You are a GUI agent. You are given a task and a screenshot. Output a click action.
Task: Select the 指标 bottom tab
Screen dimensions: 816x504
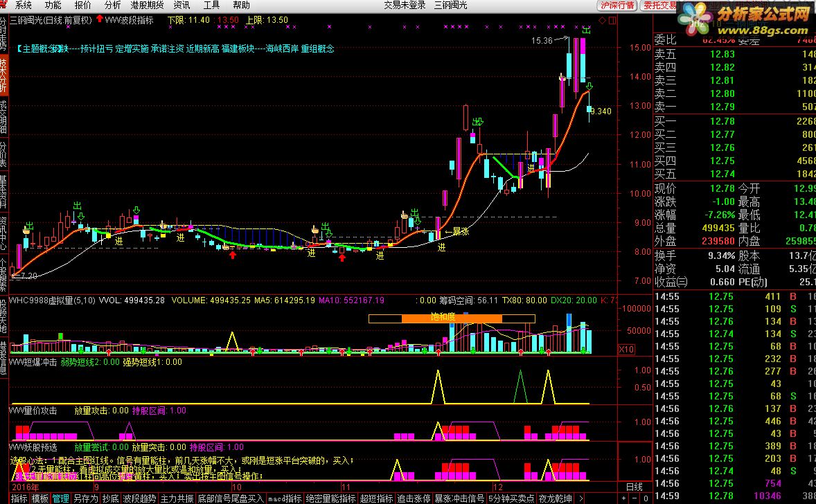(x=19, y=498)
